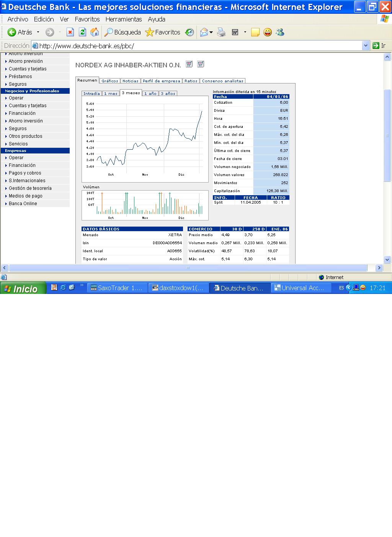Expand the quick launch overflow chevron
Screen dimensions: 392x537
(x=82, y=286)
